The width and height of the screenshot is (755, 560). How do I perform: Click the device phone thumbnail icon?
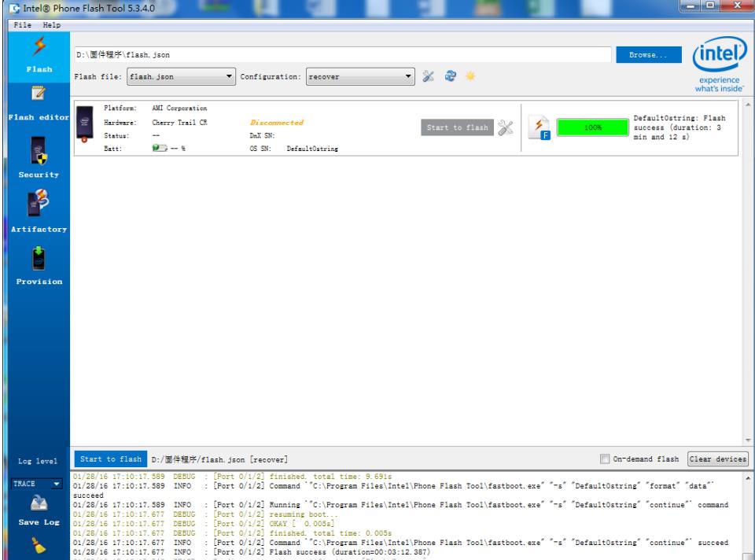pos(85,124)
